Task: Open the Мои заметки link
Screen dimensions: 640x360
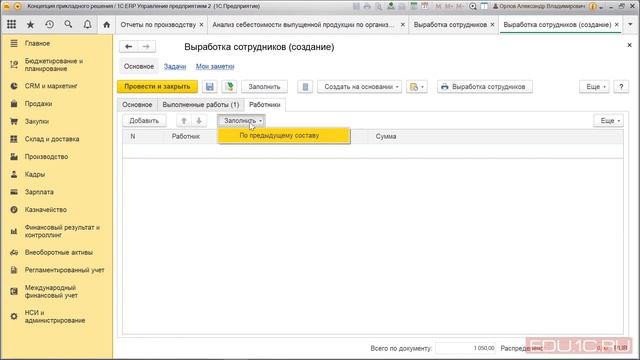Action: pyautogui.click(x=215, y=66)
